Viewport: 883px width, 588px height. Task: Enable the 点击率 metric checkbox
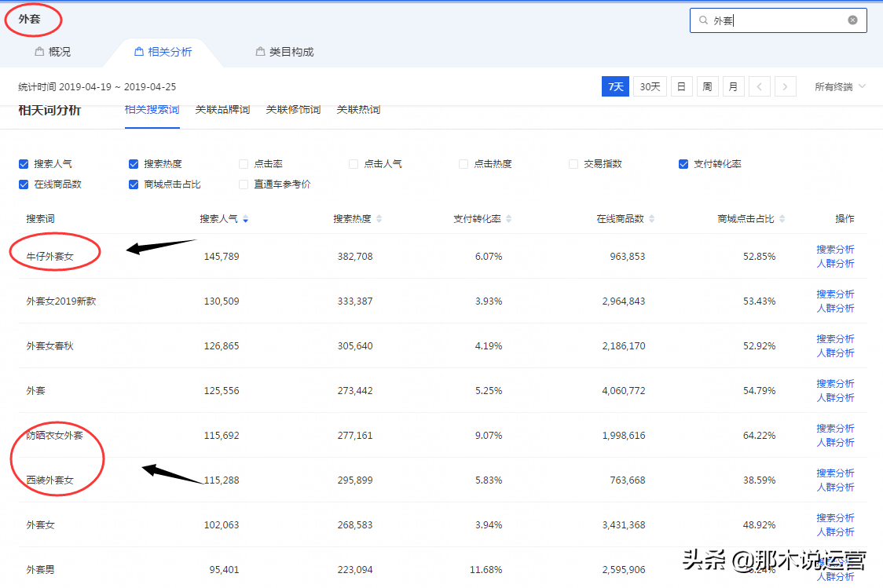(x=244, y=163)
